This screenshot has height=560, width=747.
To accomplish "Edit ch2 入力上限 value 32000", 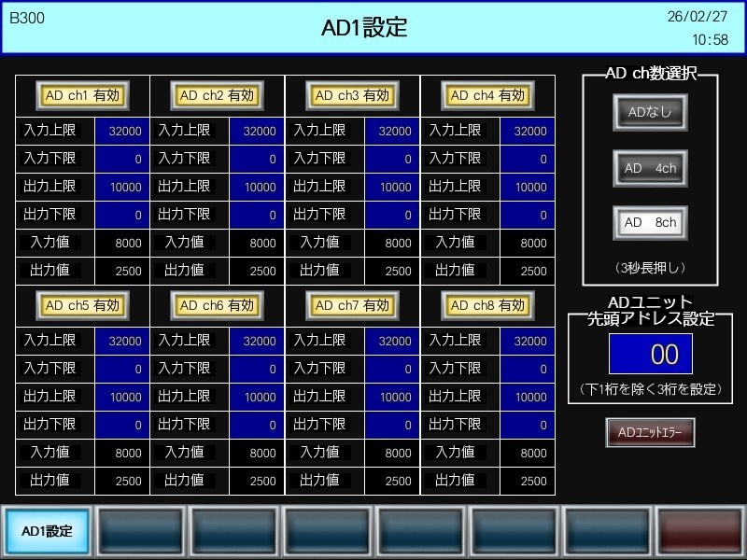I will (257, 131).
